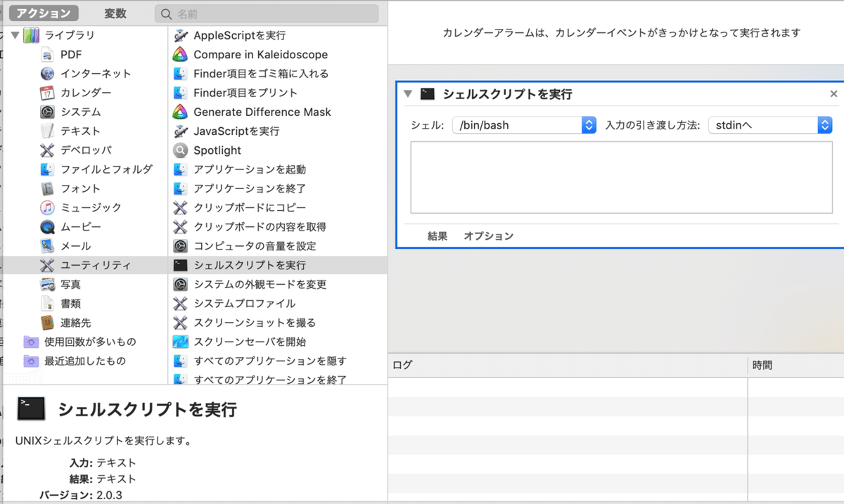Viewport: 844px width, 504px height.
Task: Select the スクリーンショットを撮る action
Action: coord(179,322)
